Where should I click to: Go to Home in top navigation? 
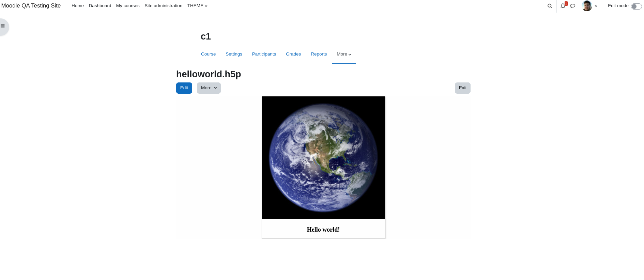point(78,6)
